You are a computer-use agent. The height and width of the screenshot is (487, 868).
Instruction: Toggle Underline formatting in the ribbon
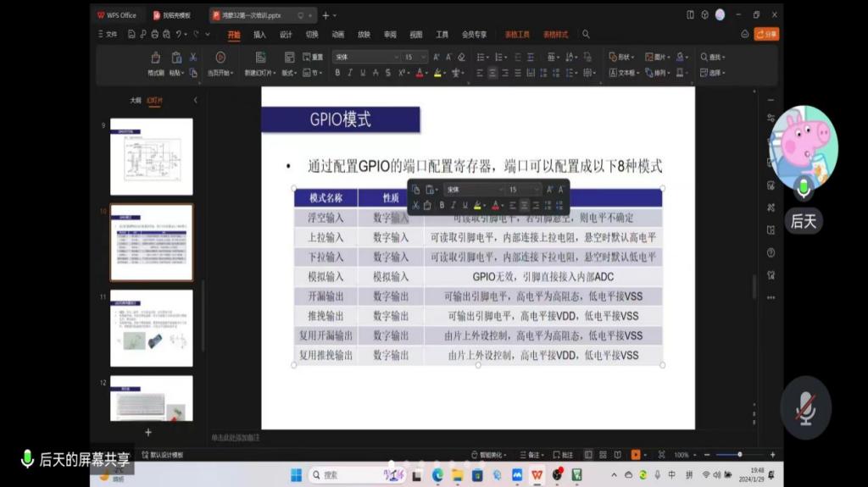(x=363, y=73)
